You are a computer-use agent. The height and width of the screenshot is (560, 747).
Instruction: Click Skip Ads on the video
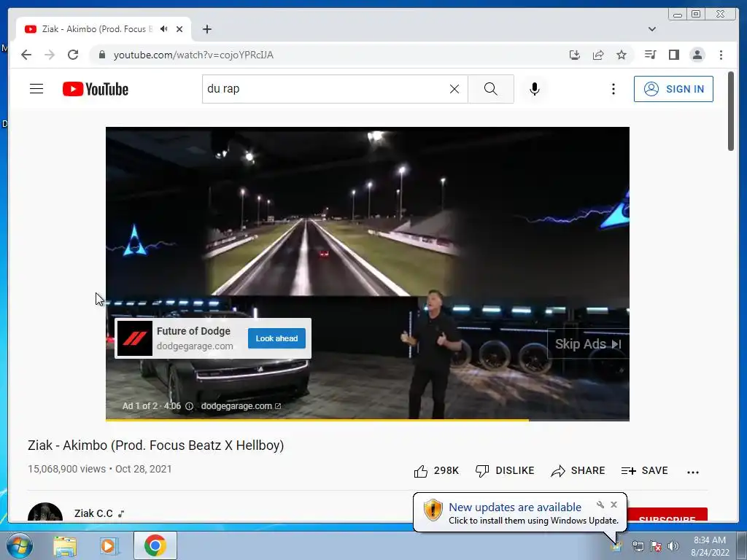[x=589, y=344]
